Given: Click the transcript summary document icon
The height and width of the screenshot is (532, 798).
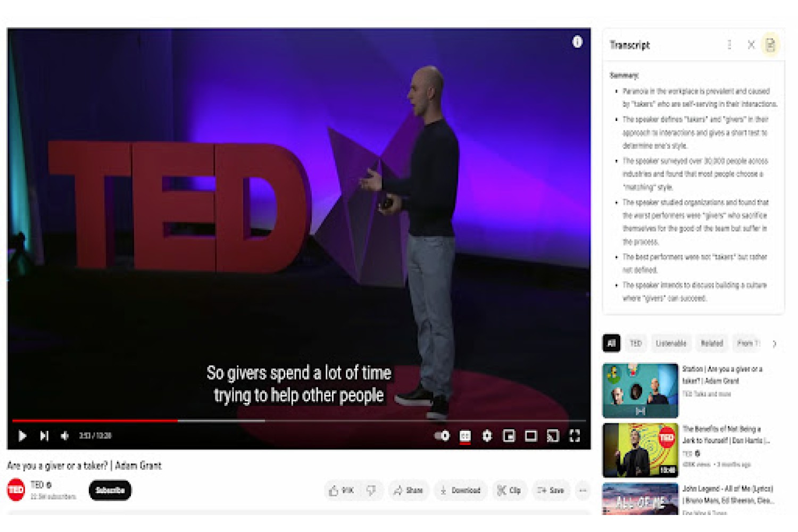Looking at the screenshot, I should (x=770, y=45).
